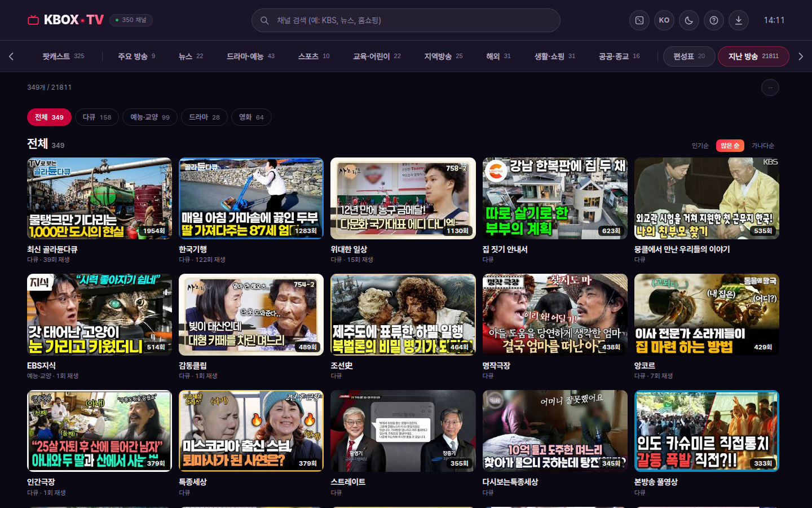Open the 앙코르 thumbnail
812x508 pixels.
(x=707, y=314)
